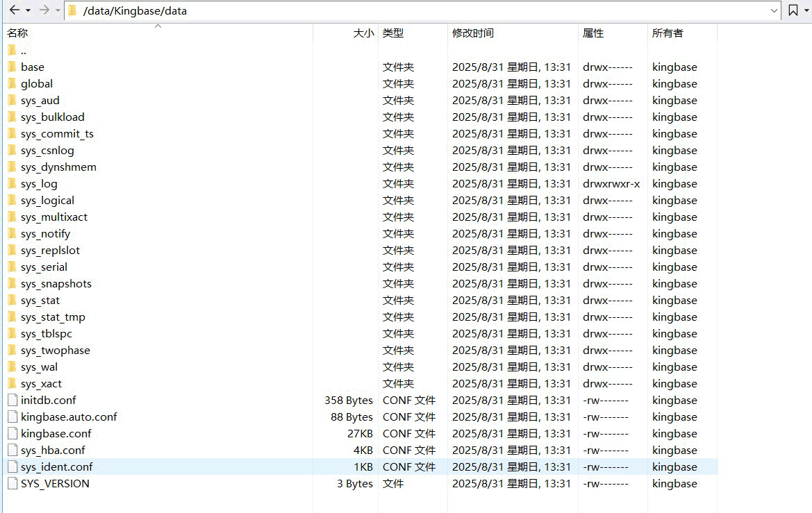This screenshot has height=513, width=812.
Task: Select the sys_dynshmem folder icon
Action: 13,167
